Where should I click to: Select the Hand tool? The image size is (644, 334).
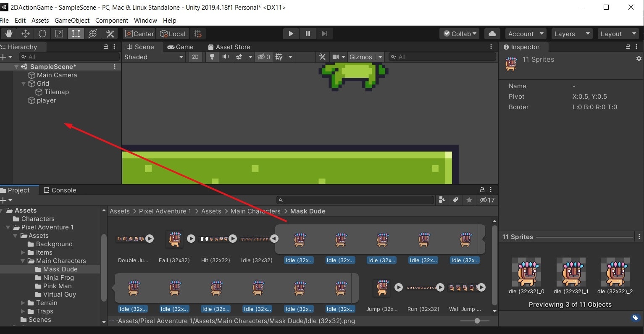tap(9, 34)
